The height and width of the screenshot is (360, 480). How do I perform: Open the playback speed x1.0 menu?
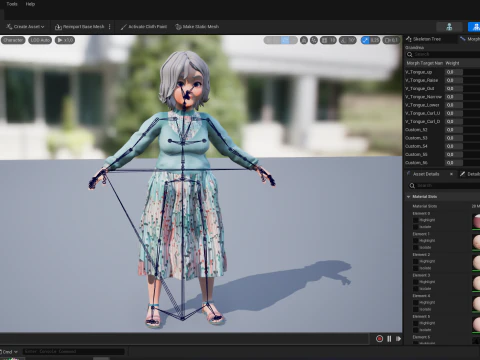coord(65,40)
